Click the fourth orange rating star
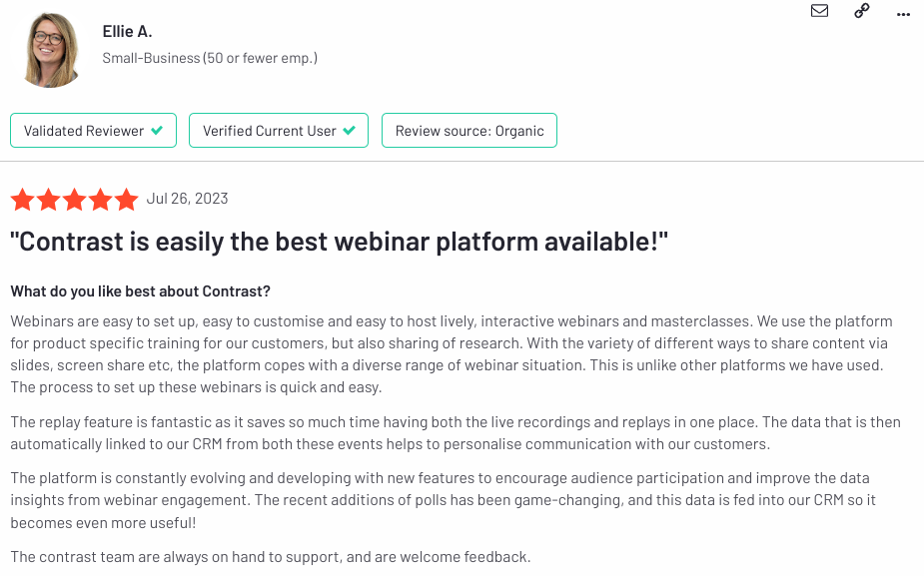The height and width of the screenshot is (576, 924). (x=100, y=199)
